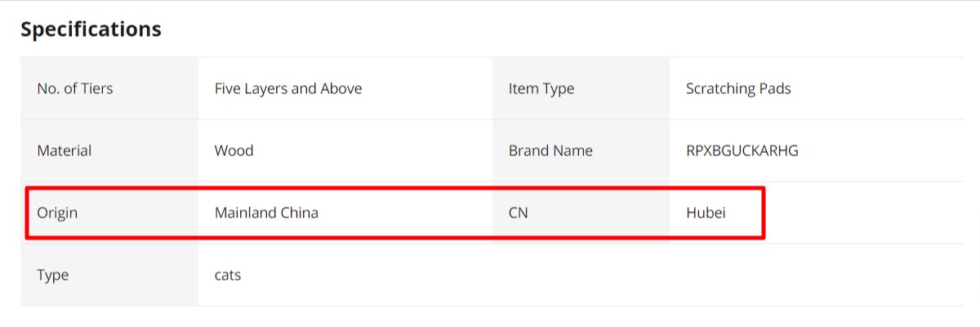The height and width of the screenshot is (327, 980).
Task: Click blank area below specifications table
Action: coord(490,317)
